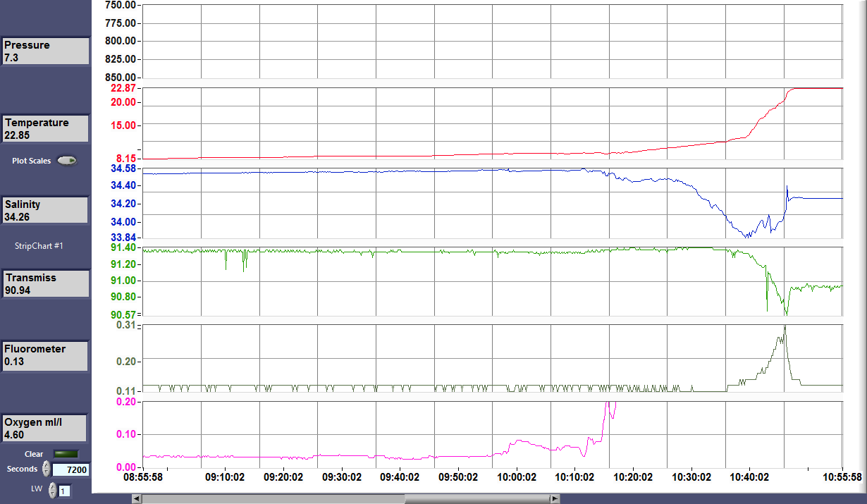Select the Fluorometer indicator showing 0.13
This screenshot has width=867, height=504.
click(x=45, y=355)
